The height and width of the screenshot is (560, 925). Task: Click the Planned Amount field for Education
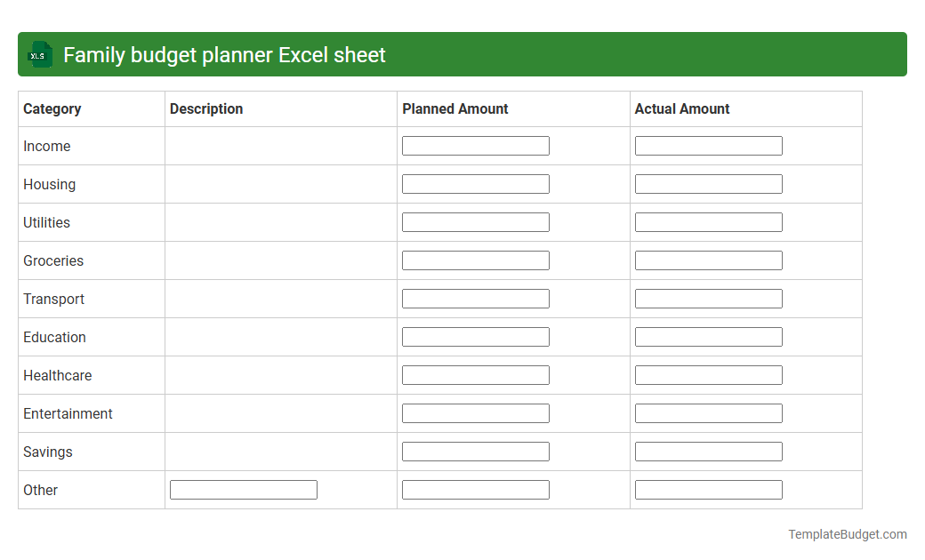coord(475,336)
